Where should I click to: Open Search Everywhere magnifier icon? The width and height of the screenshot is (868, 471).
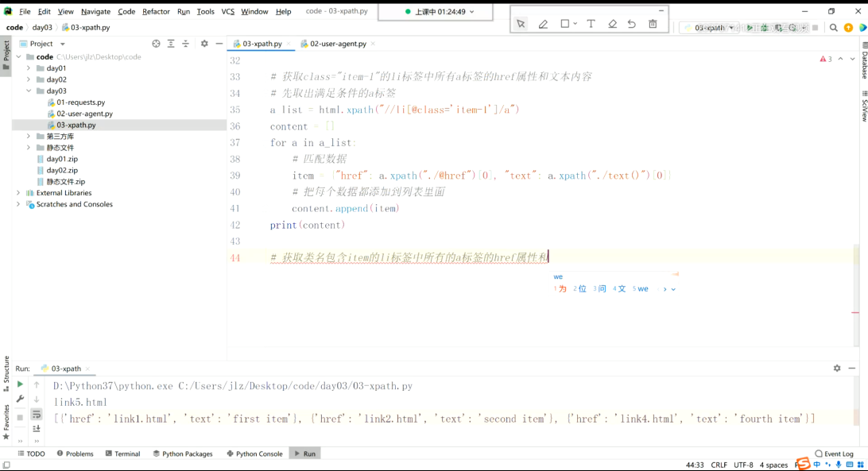pyautogui.click(x=833, y=28)
